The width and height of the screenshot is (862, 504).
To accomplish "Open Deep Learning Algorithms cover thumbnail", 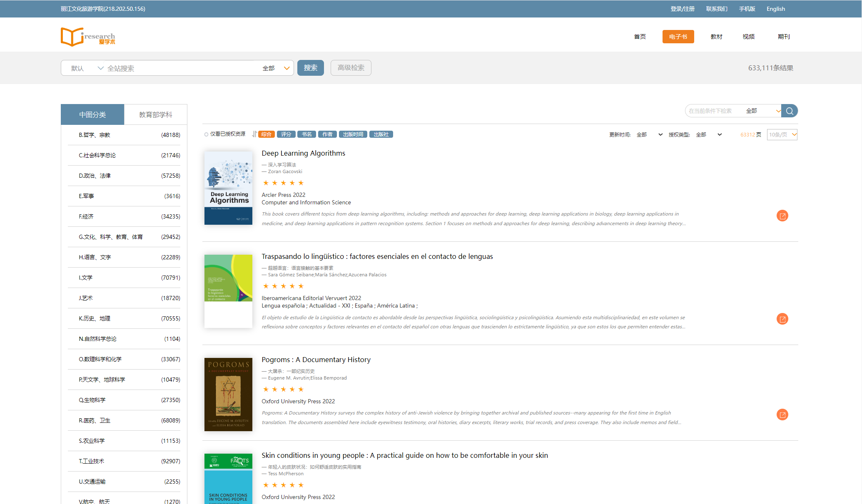I will click(228, 188).
